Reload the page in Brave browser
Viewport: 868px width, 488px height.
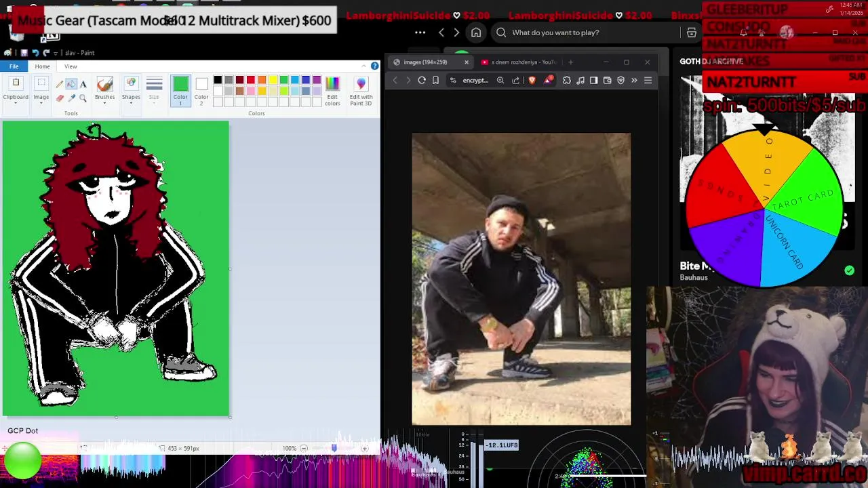(422, 80)
